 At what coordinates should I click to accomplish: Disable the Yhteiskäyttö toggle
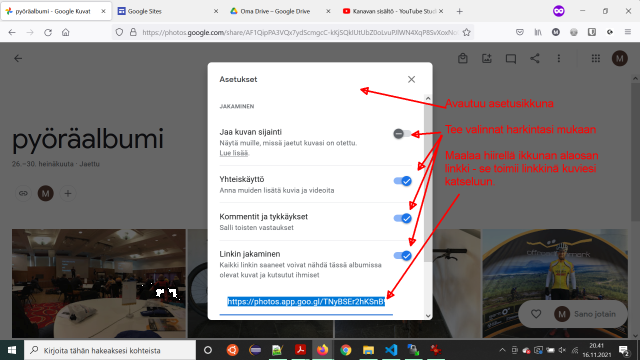click(x=402, y=181)
